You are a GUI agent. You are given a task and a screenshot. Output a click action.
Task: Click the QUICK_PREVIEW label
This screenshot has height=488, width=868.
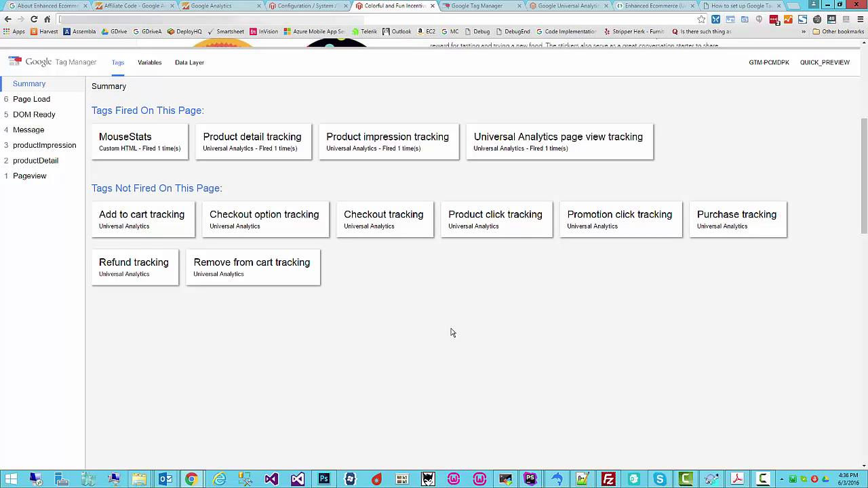click(x=825, y=62)
